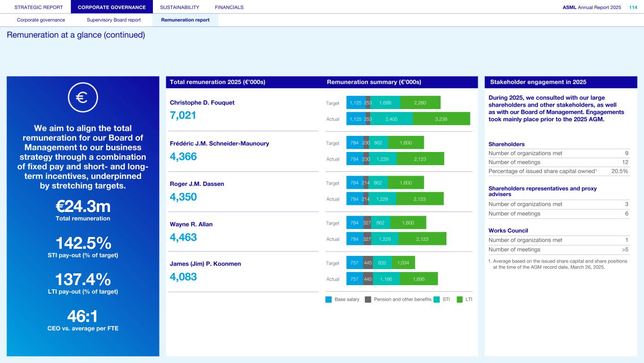Click the blue Base salary legend swatch

click(x=328, y=299)
